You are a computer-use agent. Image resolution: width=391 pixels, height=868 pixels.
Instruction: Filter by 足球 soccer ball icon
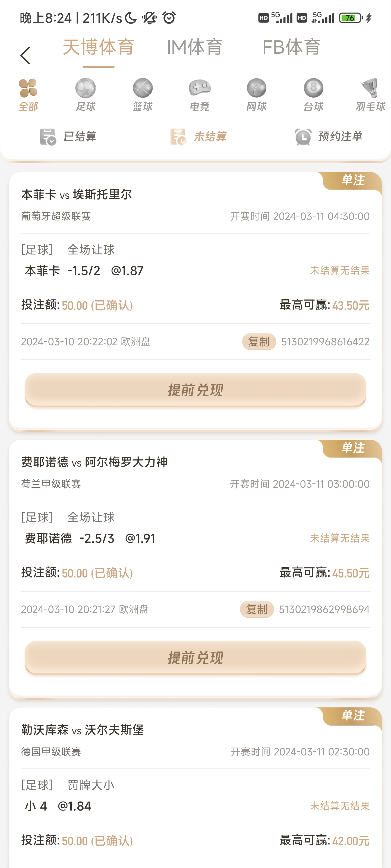tap(85, 88)
